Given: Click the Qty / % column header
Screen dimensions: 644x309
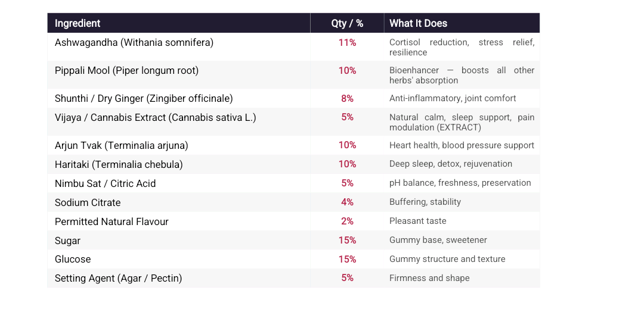Looking at the screenshot, I should (347, 23).
